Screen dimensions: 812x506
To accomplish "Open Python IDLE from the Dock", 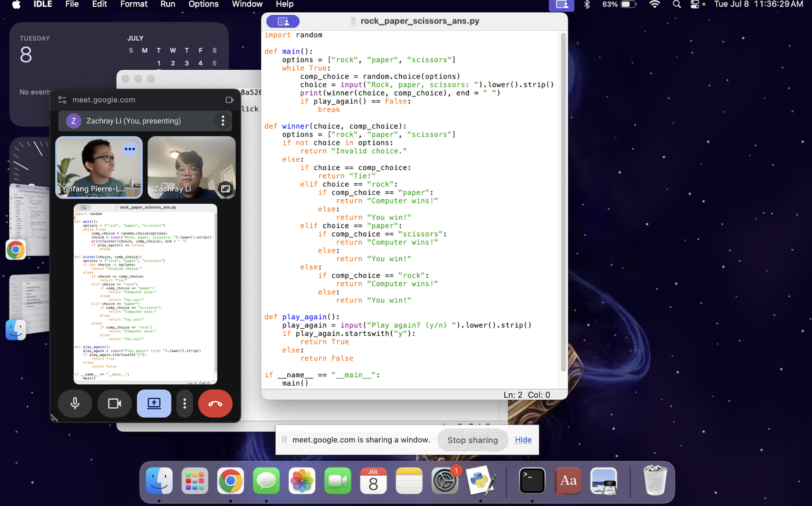I will pos(481,481).
